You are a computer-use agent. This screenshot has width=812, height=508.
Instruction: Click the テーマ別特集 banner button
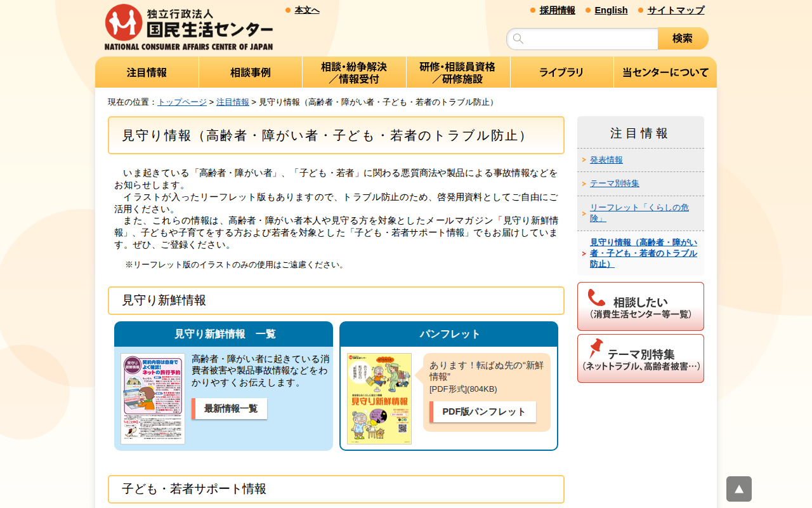pyautogui.click(x=641, y=359)
